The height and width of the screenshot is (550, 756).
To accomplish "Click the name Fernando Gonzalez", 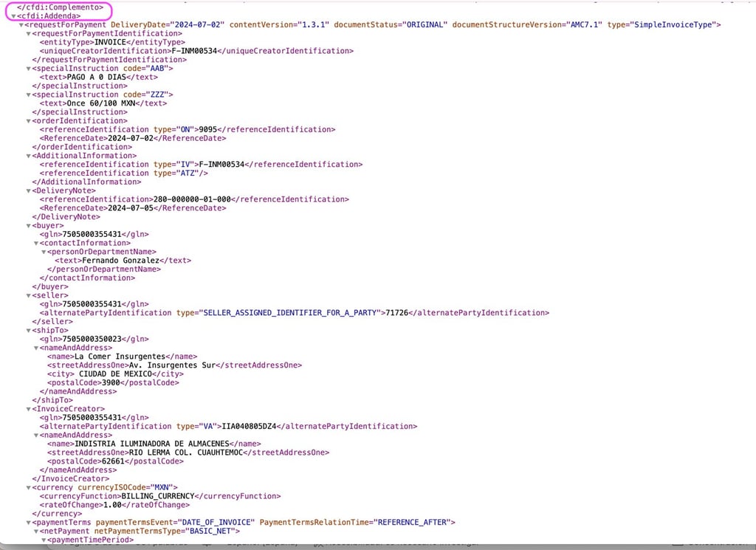I will [121, 261].
